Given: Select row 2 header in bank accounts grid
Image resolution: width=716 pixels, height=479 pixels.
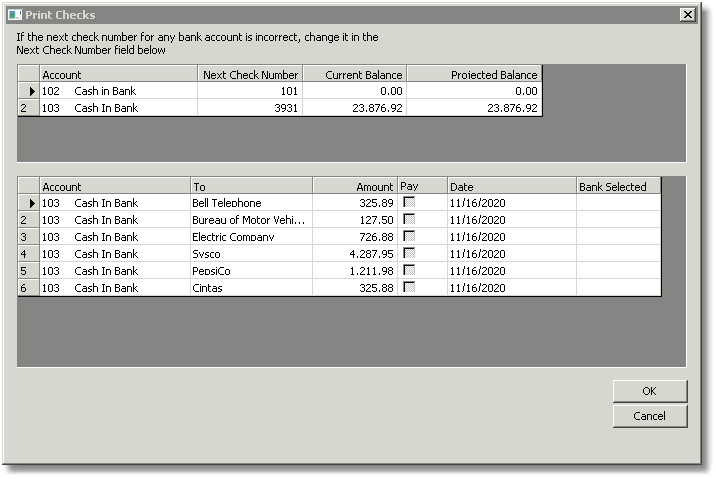Looking at the screenshot, I should point(28,108).
